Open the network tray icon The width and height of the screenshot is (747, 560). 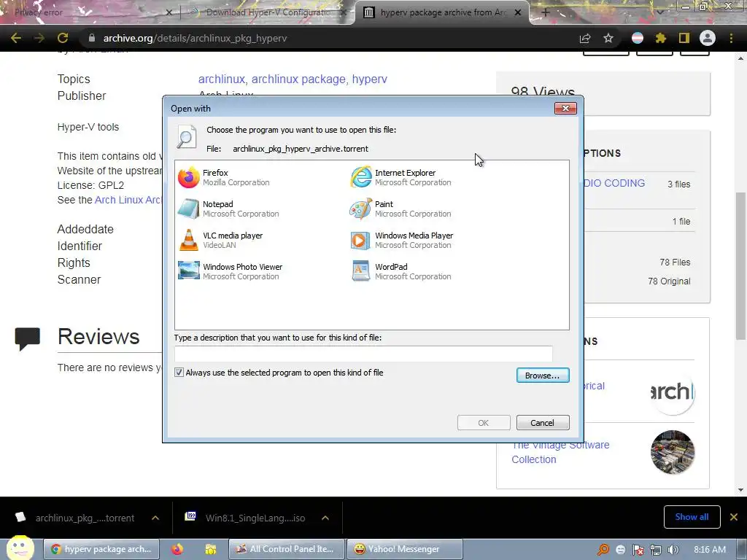pos(656,550)
